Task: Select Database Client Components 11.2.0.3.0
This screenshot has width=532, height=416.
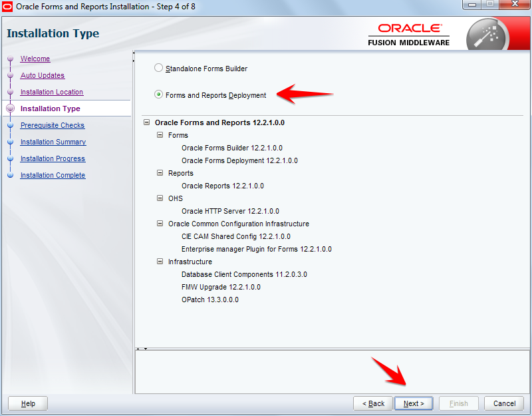Action: click(x=244, y=274)
